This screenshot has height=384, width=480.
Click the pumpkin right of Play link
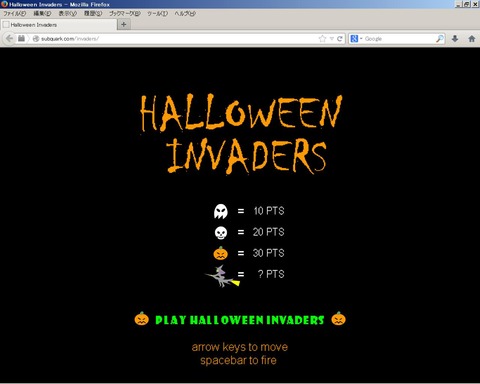(338, 319)
